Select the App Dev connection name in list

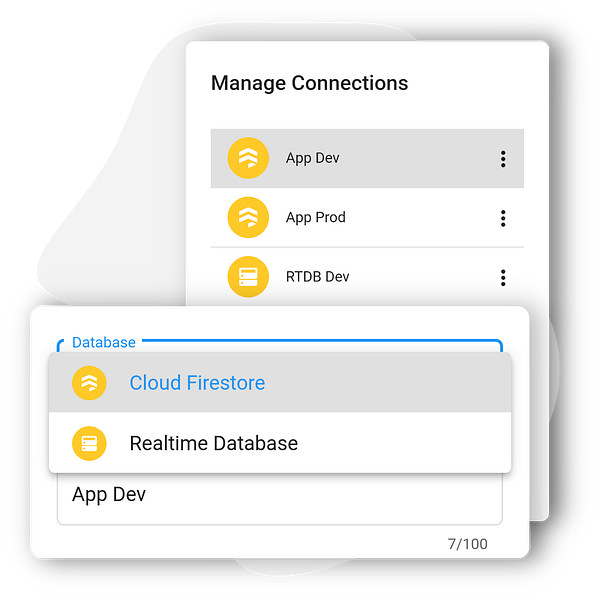click(x=313, y=158)
